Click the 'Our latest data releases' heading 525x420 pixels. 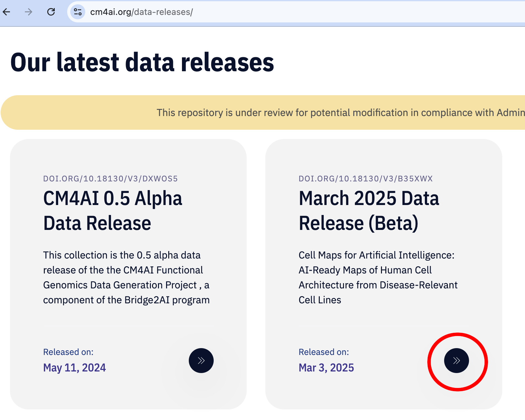tap(142, 62)
